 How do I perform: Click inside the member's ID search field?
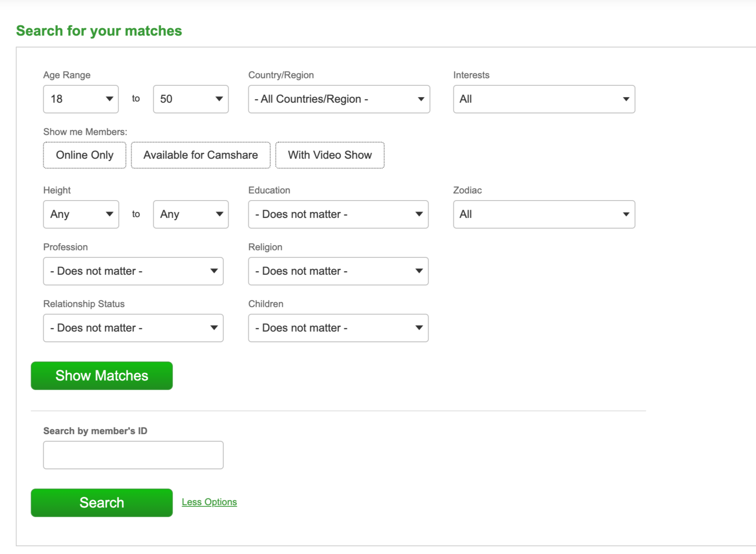coord(133,455)
